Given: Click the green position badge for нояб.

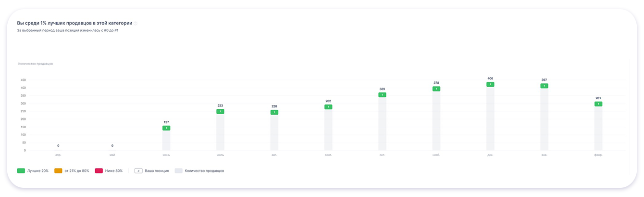Looking at the screenshot, I should (x=436, y=89).
